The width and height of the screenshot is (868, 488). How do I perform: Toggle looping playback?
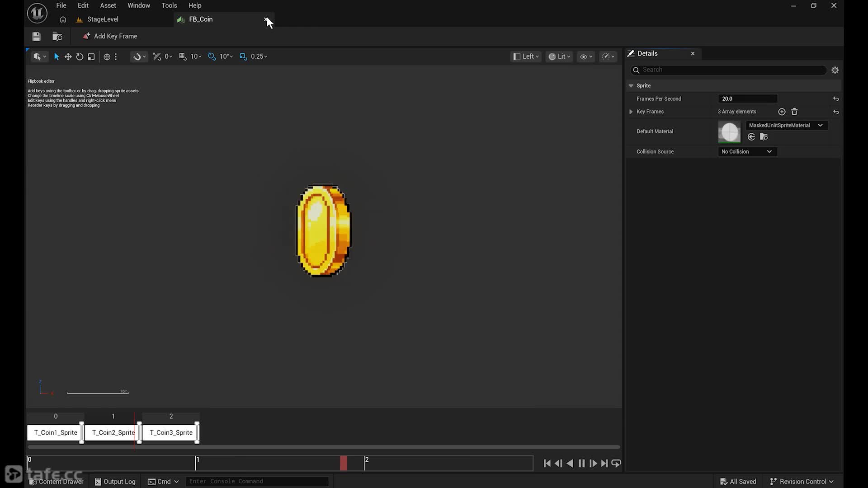tap(616, 464)
